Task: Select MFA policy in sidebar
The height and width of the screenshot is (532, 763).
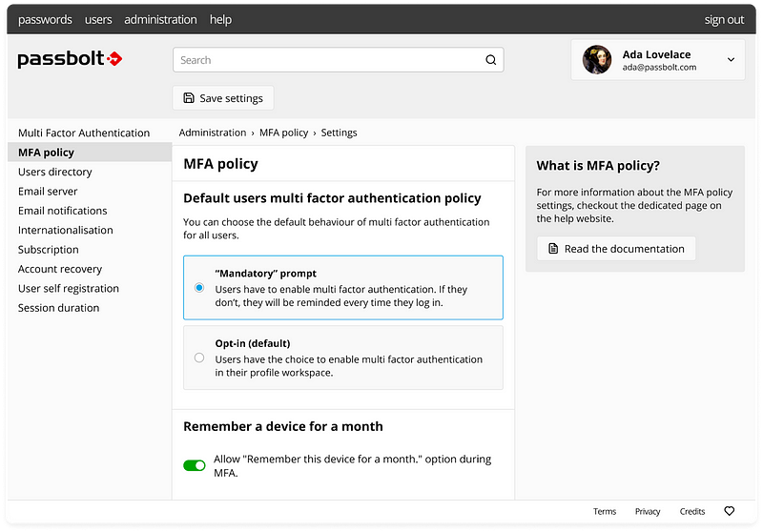Action: tap(90, 153)
